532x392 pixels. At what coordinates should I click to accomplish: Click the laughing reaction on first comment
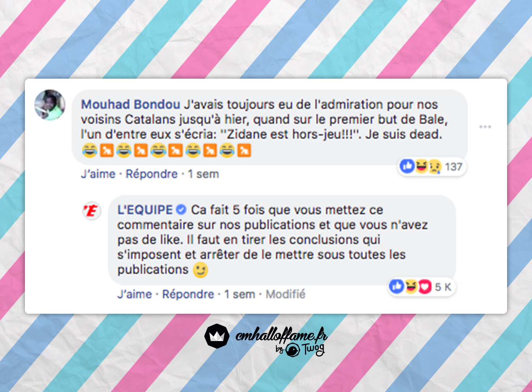[x=421, y=166]
